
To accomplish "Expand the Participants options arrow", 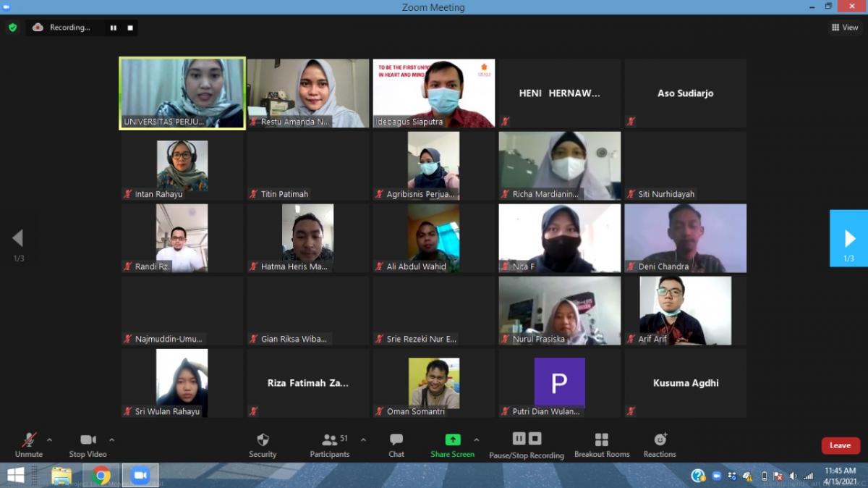I will tap(363, 439).
